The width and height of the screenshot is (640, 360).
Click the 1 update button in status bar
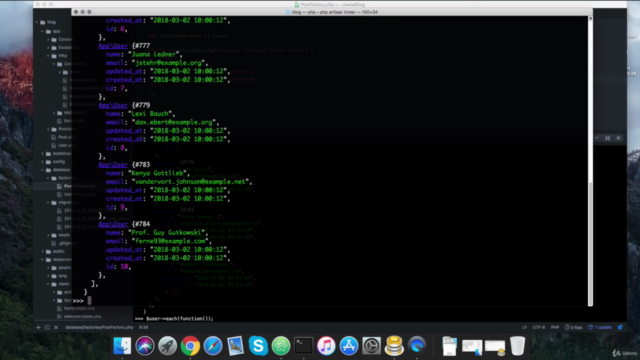tap(600, 327)
